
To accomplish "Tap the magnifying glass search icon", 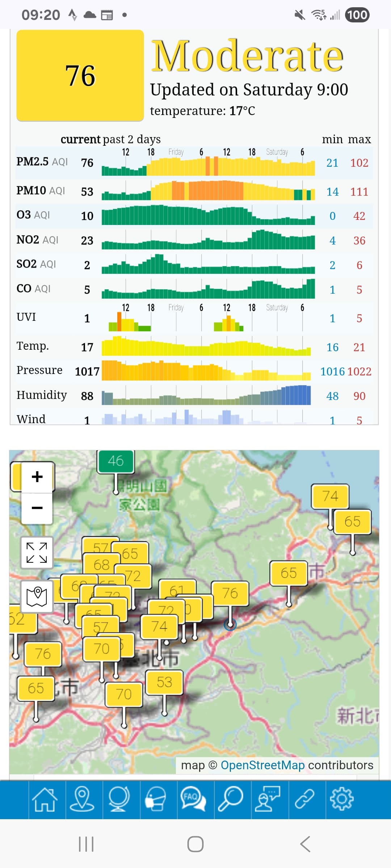I will pos(231,799).
